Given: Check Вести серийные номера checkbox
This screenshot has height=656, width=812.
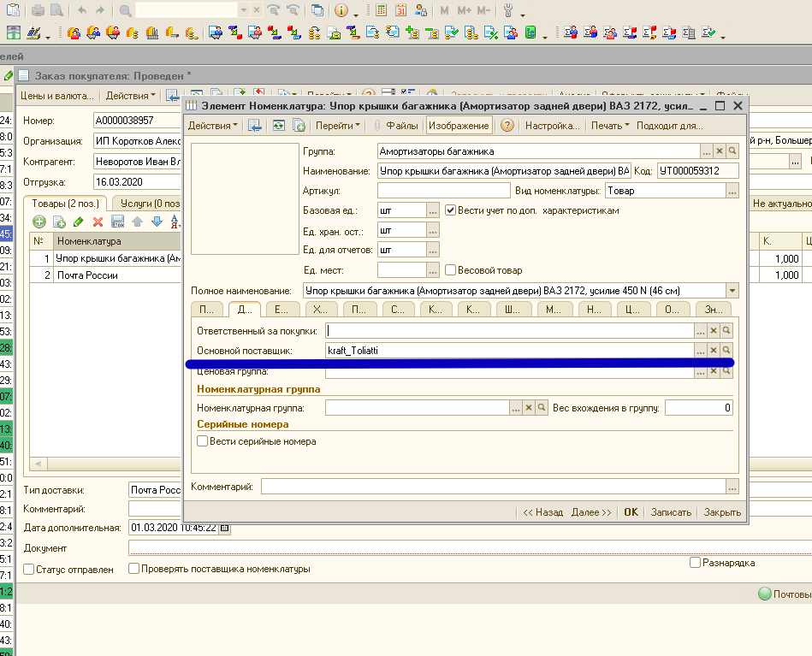Looking at the screenshot, I should coord(203,441).
